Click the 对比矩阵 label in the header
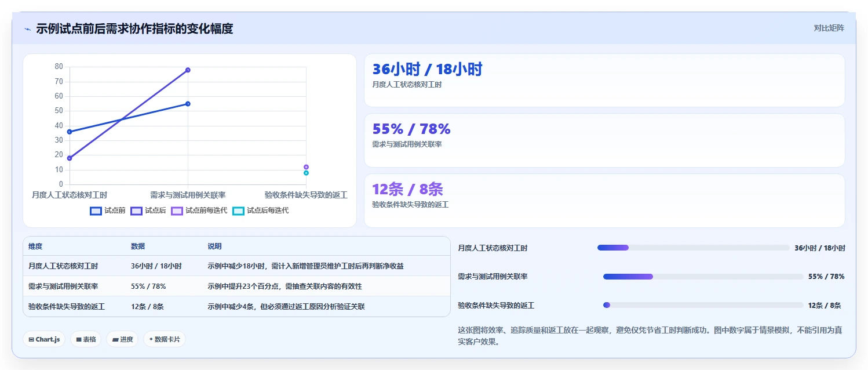The width and height of the screenshot is (868, 370). click(x=829, y=28)
